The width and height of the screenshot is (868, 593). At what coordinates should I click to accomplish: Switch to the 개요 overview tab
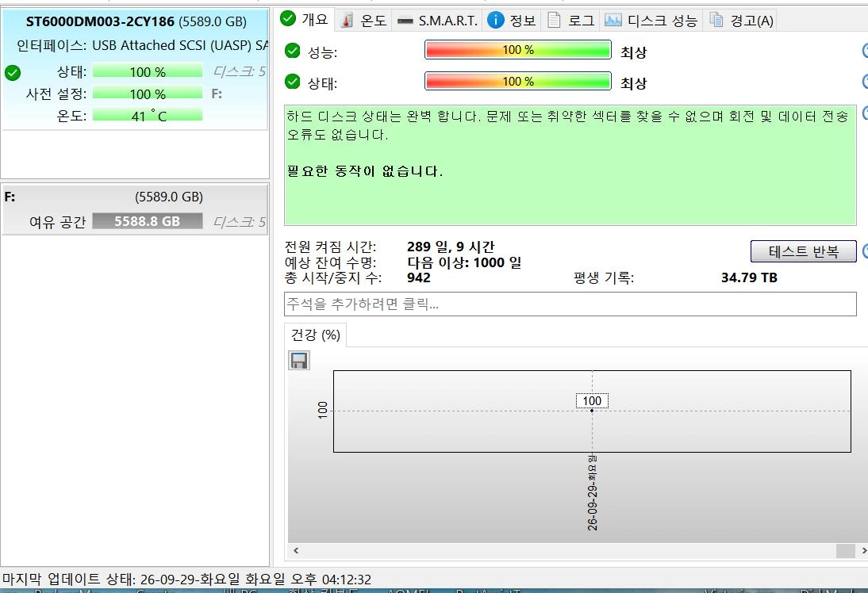coord(305,20)
